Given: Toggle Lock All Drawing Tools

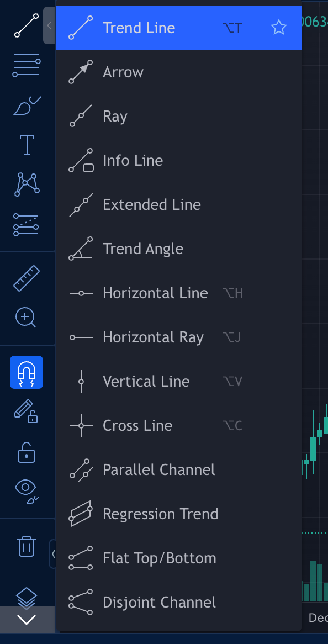Looking at the screenshot, I should (x=27, y=452).
